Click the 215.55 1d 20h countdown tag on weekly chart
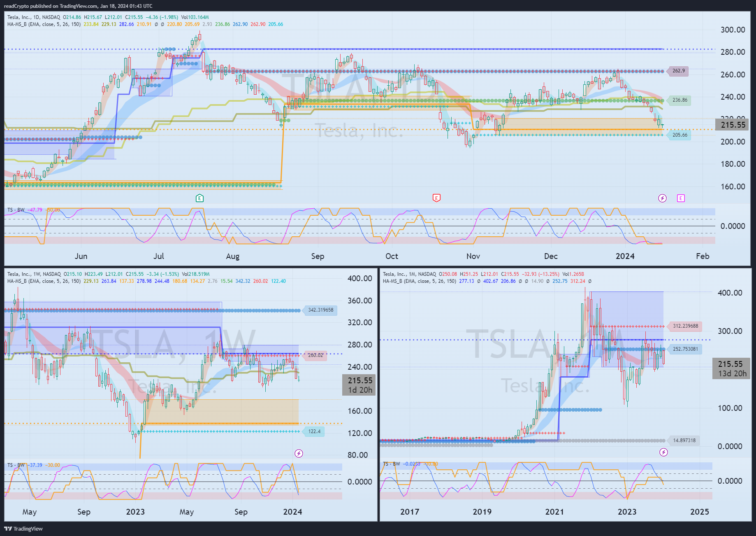This screenshot has height=536, width=756. 359,385
